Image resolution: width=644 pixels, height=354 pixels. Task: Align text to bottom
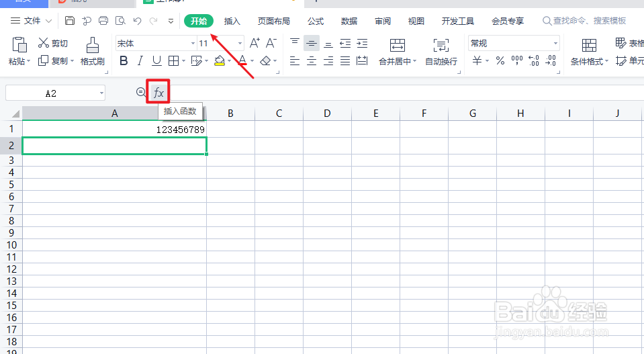[x=328, y=43]
